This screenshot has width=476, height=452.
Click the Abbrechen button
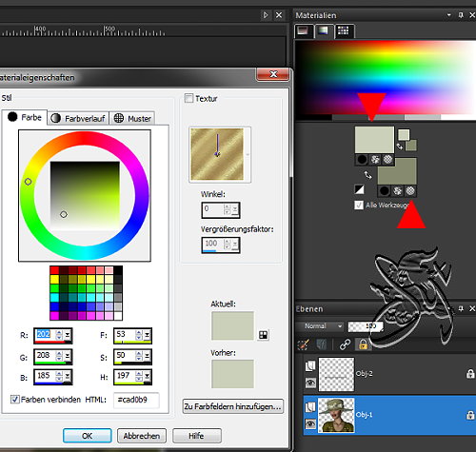[x=142, y=436]
